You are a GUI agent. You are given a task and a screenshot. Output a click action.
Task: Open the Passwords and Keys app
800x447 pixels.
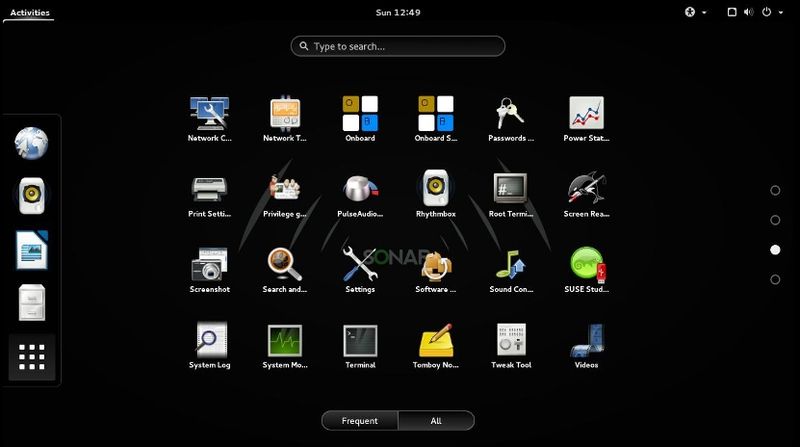[511, 118]
